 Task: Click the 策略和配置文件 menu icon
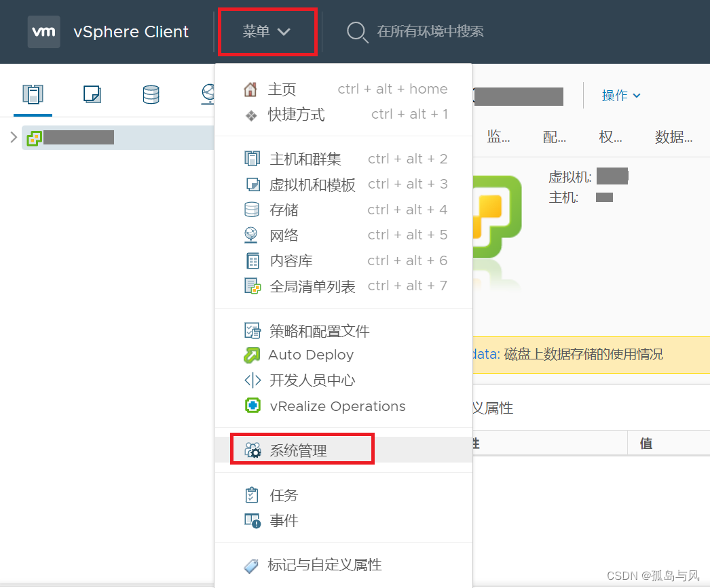click(253, 331)
